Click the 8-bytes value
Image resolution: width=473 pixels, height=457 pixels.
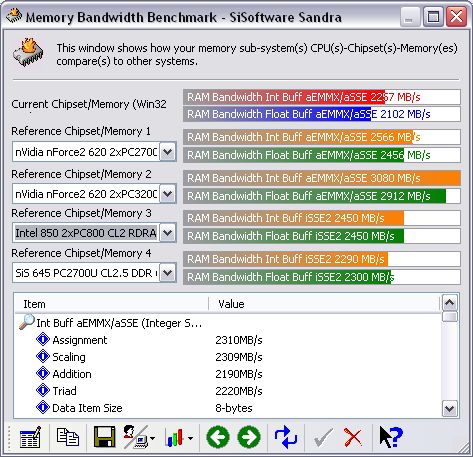(234, 408)
